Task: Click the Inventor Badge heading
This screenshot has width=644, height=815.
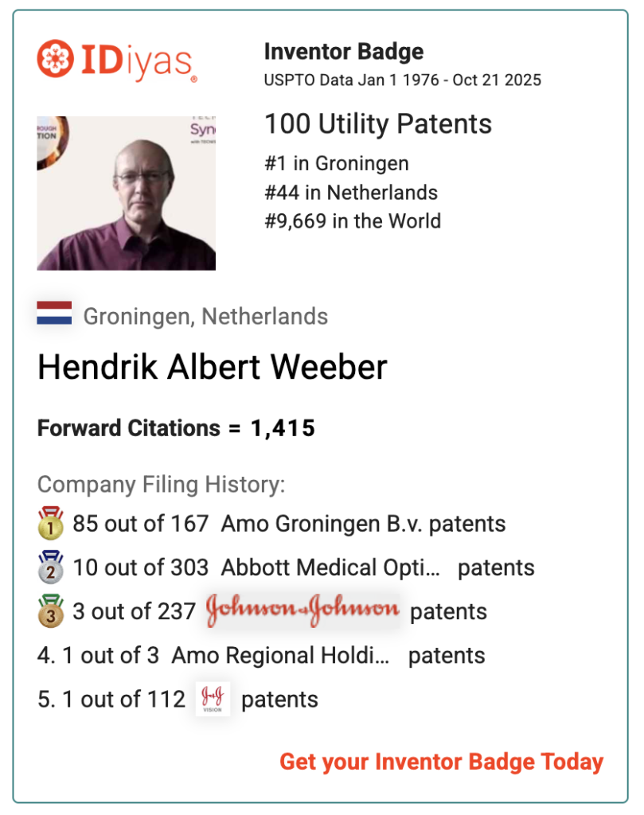Action: click(x=344, y=53)
